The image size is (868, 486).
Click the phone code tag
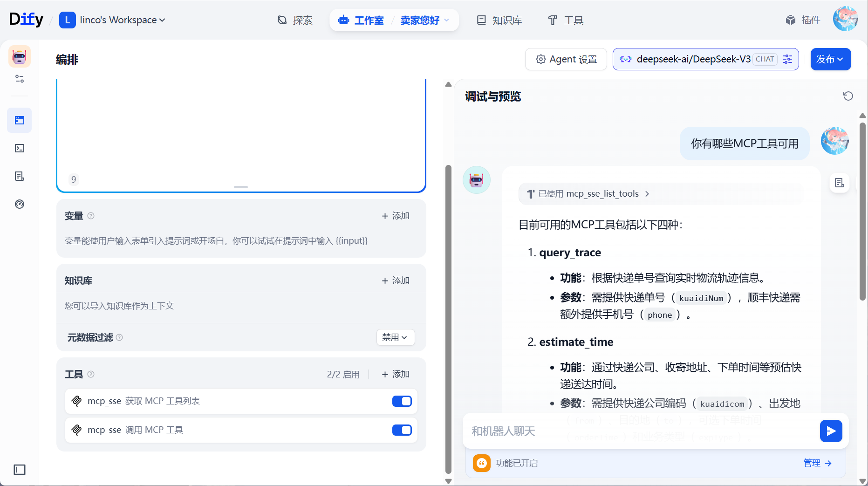pos(660,315)
